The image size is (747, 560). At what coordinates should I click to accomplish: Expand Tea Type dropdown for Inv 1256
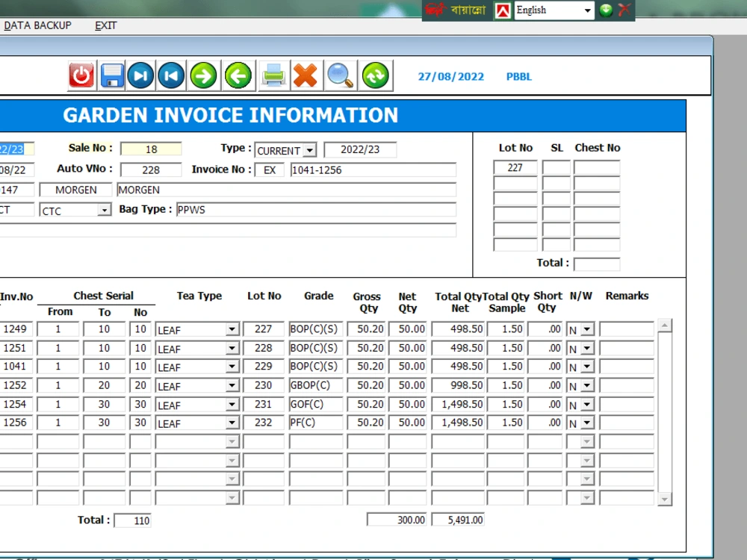(232, 423)
